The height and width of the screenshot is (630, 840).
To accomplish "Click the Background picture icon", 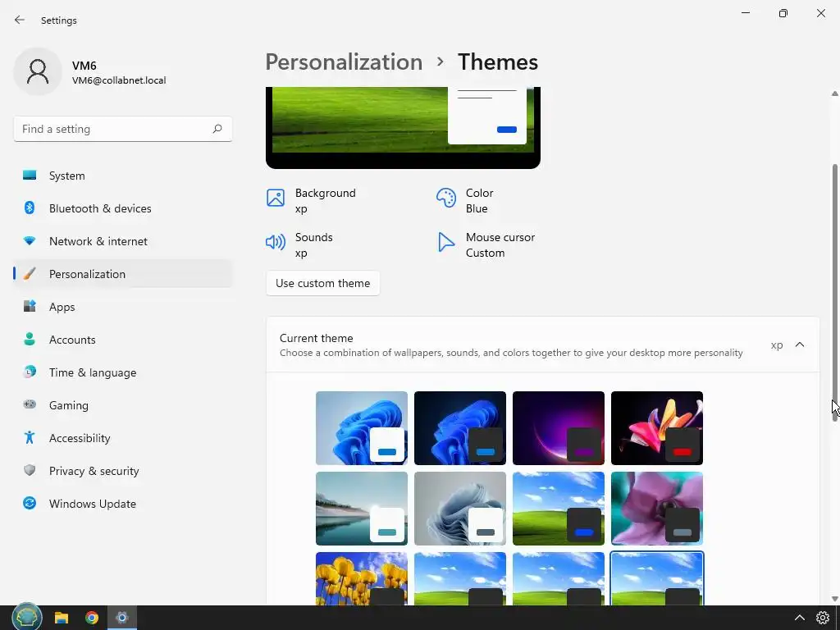I will (276, 198).
